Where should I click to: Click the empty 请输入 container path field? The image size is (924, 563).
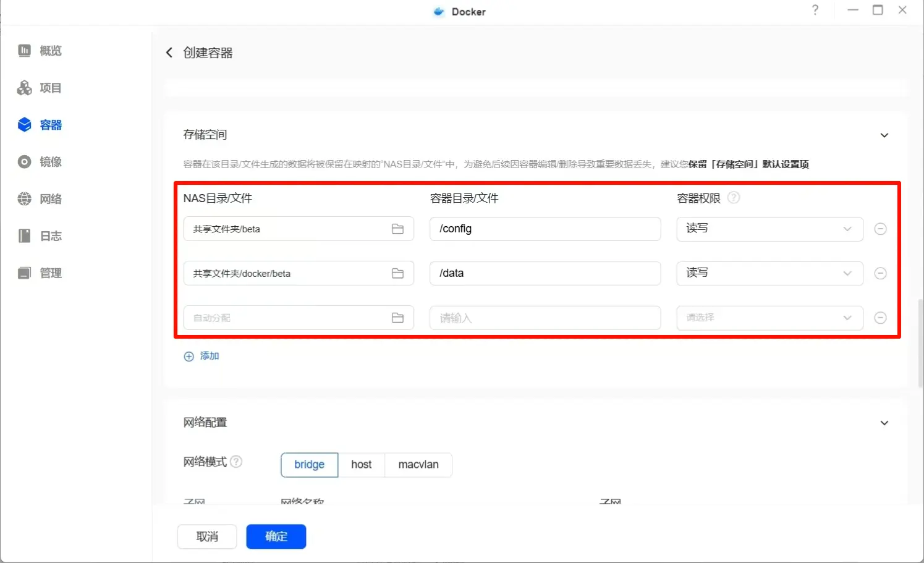click(x=545, y=318)
